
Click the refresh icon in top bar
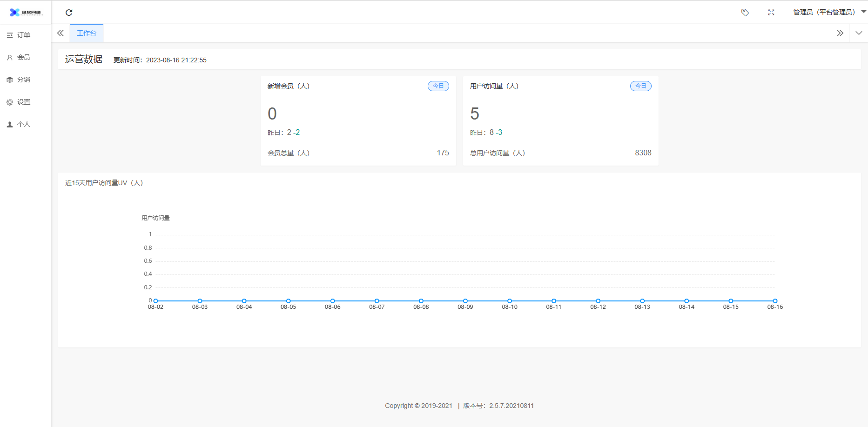69,13
